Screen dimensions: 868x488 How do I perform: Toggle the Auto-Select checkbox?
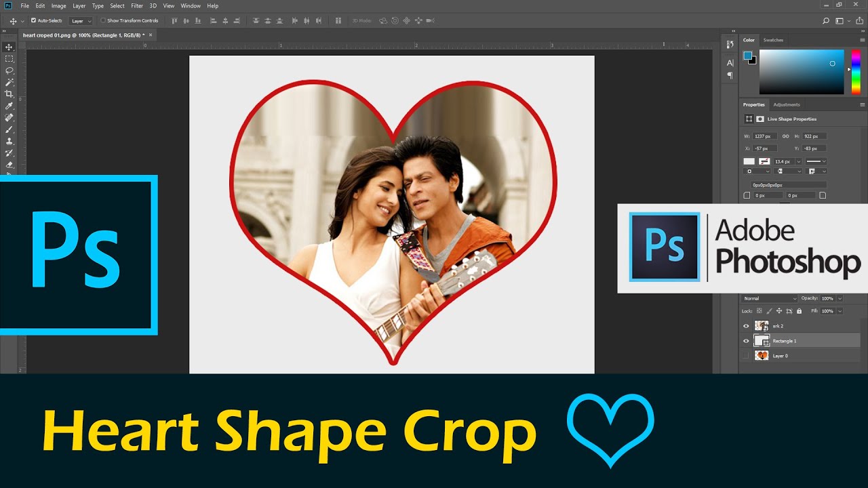34,20
